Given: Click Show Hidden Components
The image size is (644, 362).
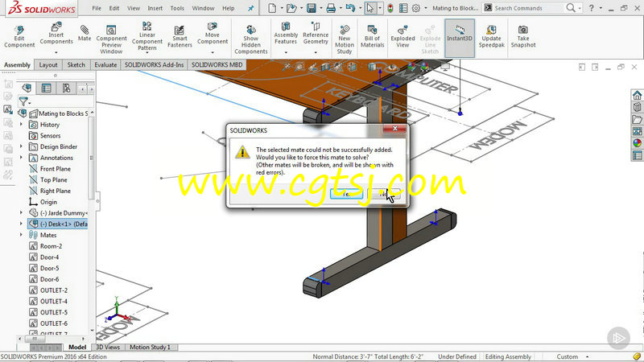Looking at the screenshot, I should tap(251, 39).
